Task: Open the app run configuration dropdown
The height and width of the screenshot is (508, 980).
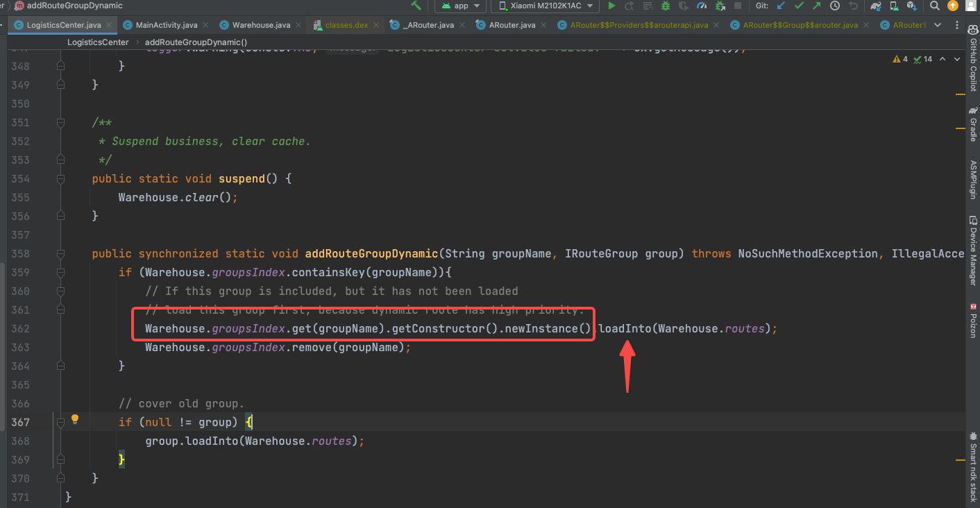Action: click(x=462, y=6)
